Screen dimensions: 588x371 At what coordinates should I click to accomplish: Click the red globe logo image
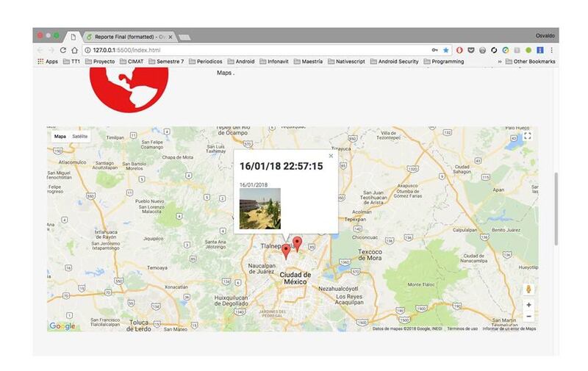point(129,90)
